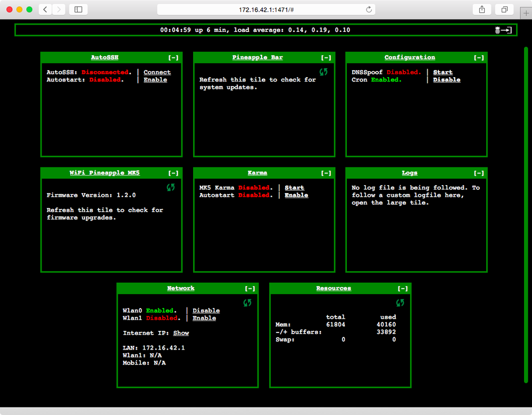532x415 pixels.
Task: Click the AutoSSH 'Disconnected' status text
Action: (x=105, y=72)
